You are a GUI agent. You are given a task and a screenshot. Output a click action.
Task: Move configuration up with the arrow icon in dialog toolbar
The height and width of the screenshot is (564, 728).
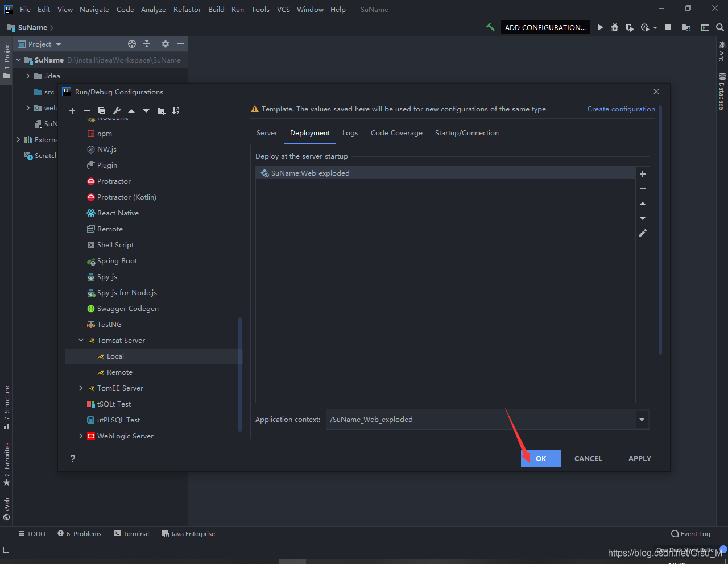pos(131,111)
